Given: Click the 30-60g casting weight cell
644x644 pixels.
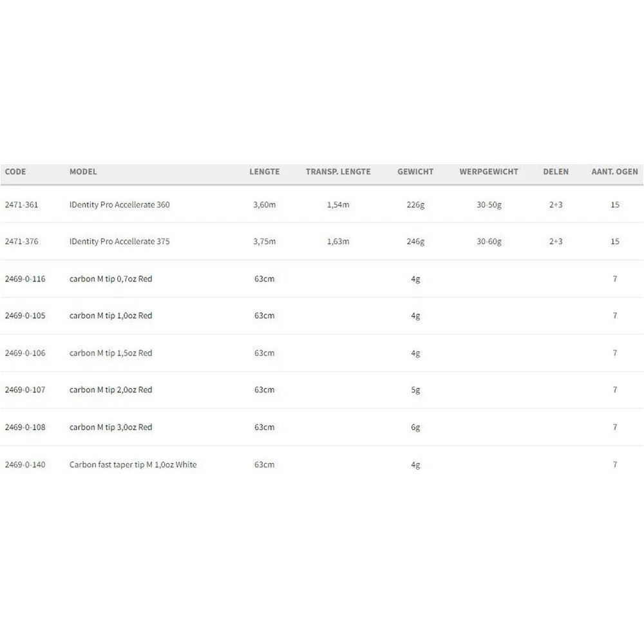Looking at the screenshot, I should point(489,241).
